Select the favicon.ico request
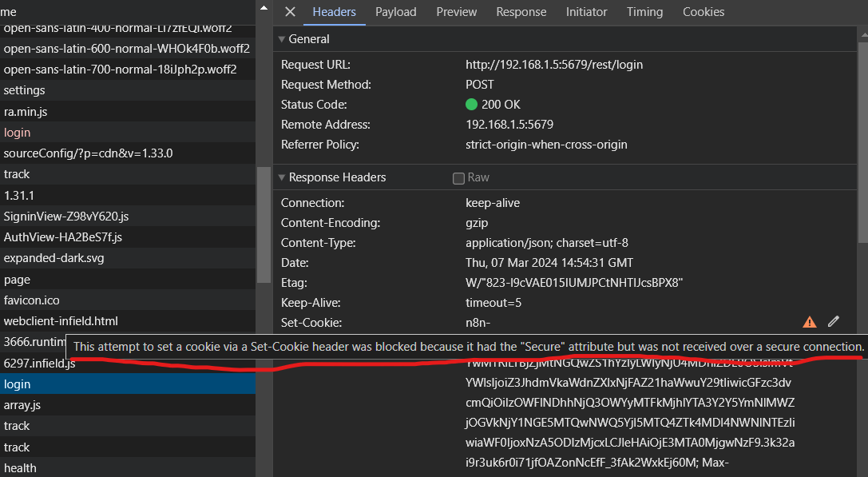This screenshot has width=868, height=477. click(x=32, y=300)
